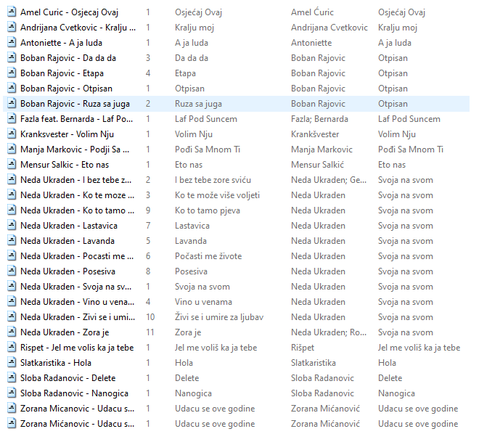Select the file Boban Rajovic - Otpisan

[x=66, y=89]
